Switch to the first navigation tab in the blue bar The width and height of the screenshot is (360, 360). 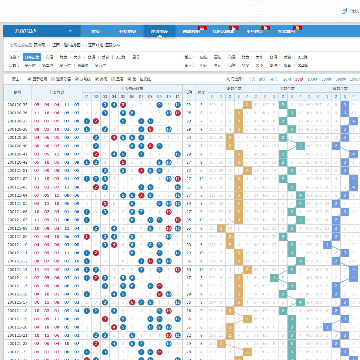[95, 32]
